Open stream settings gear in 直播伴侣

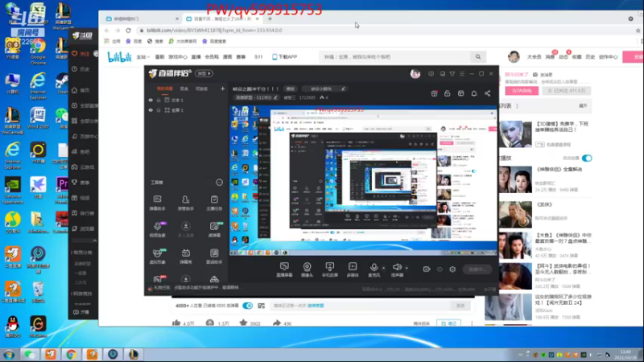(x=452, y=269)
